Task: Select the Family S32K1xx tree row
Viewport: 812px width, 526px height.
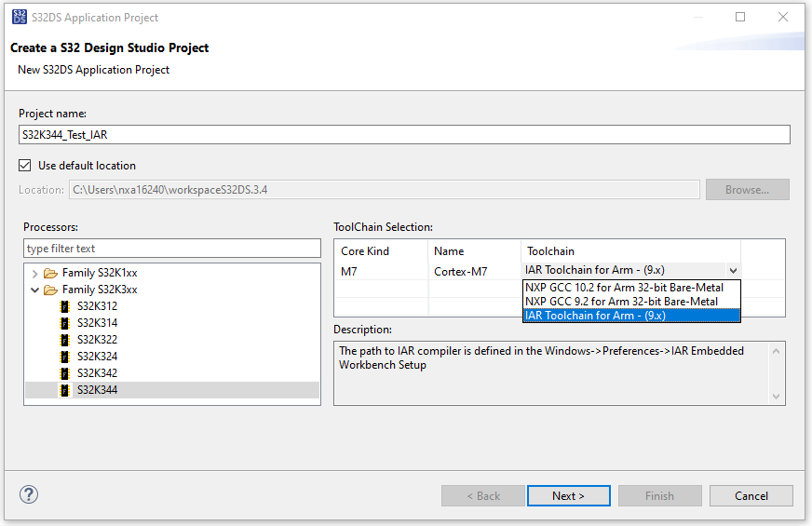Action: 100,273
